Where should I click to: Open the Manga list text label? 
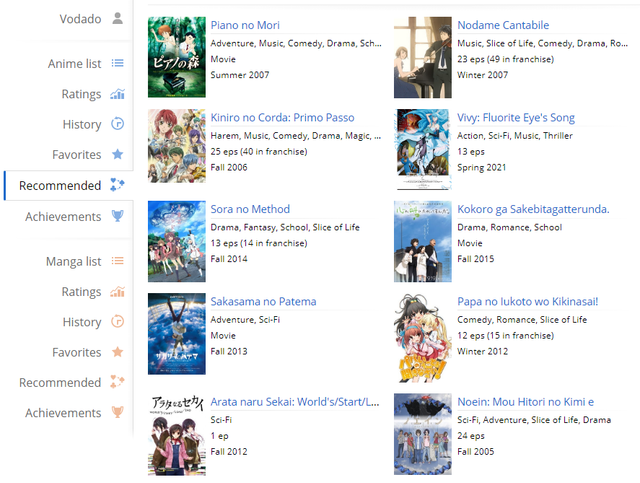73,261
